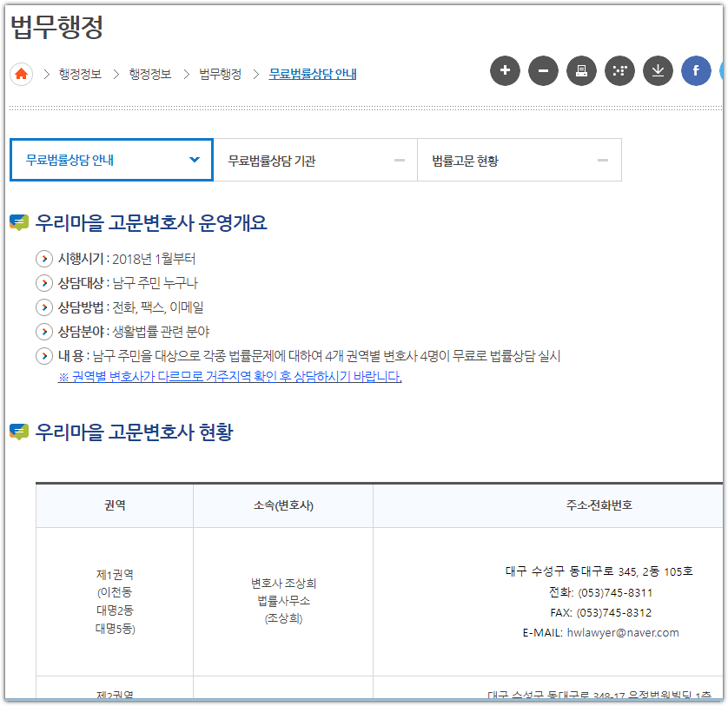Print the page via the printer icon

click(581, 71)
